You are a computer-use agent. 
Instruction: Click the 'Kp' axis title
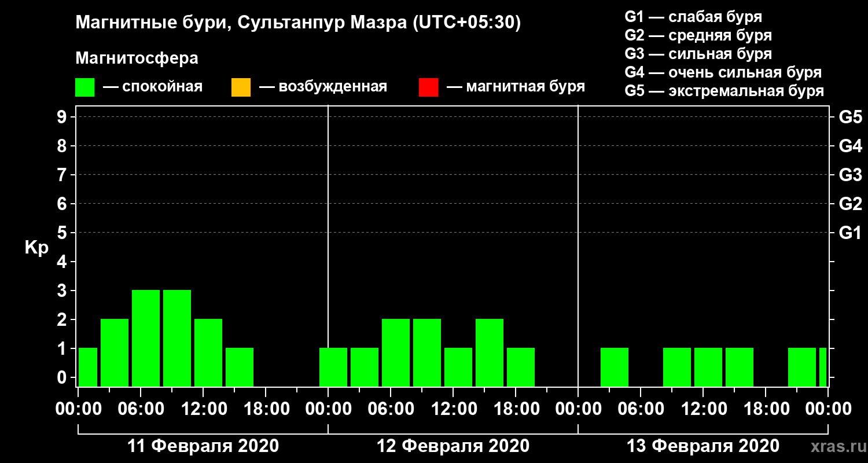pyautogui.click(x=36, y=248)
